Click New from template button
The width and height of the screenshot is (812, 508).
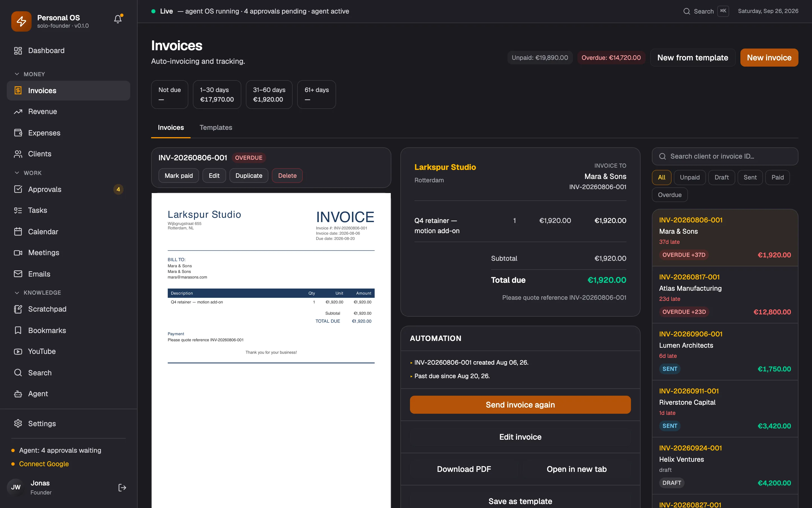[x=692, y=58]
